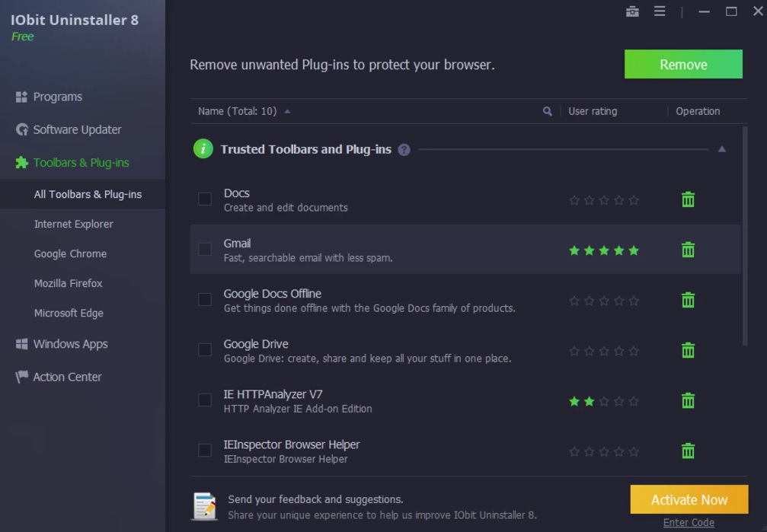
Task: Click the search magnifier icon
Action: [x=548, y=111]
